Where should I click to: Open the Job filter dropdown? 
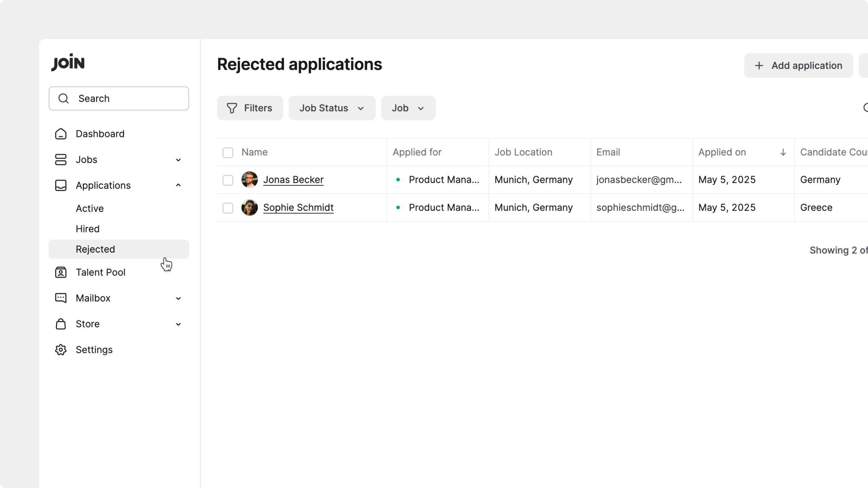click(408, 108)
